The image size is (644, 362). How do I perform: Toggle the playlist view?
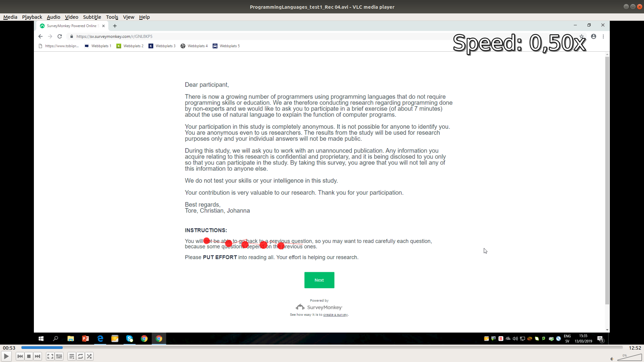72,356
